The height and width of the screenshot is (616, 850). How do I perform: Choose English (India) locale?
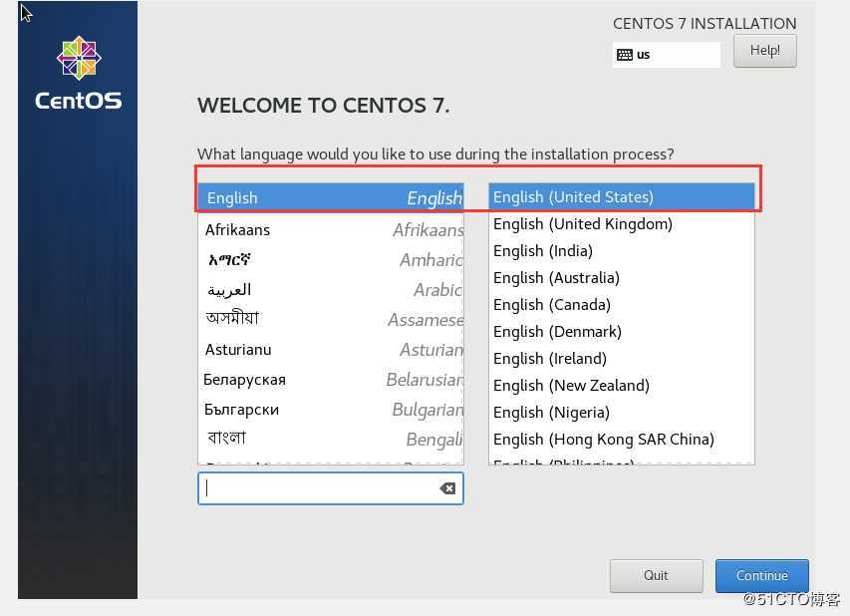[x=621, y=251]
